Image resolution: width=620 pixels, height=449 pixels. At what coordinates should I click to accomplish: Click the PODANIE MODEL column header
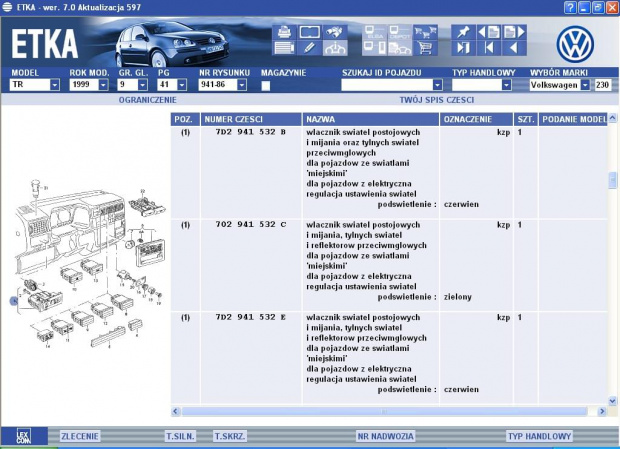click(573, 119)
